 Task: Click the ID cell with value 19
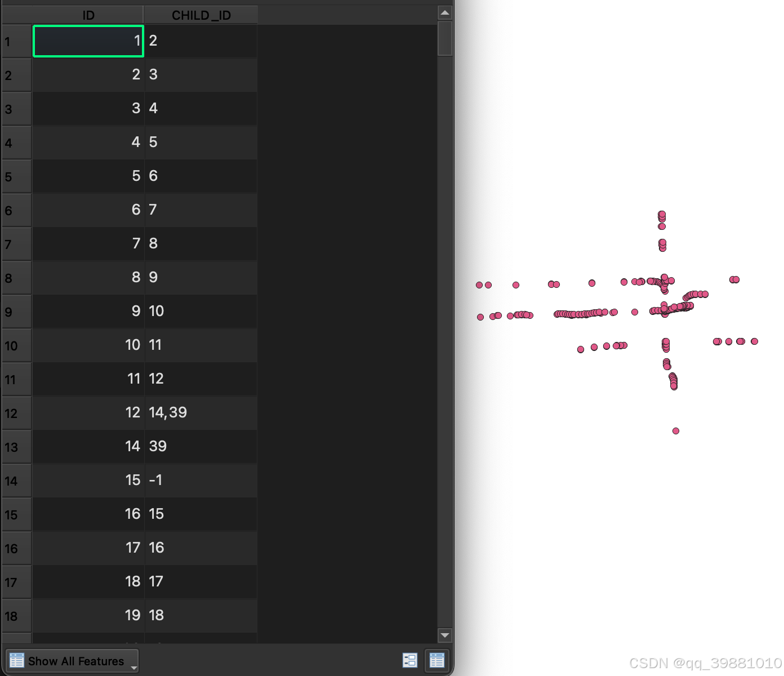(x=88, y=616)
